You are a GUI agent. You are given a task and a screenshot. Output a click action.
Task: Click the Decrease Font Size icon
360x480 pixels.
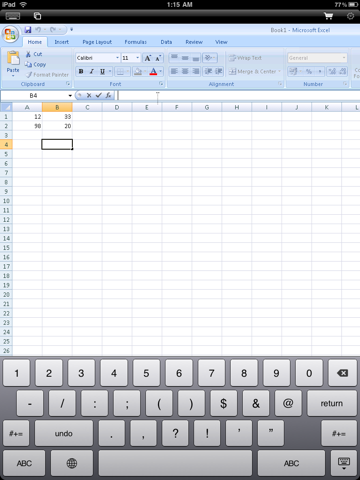tap(158, 58)
